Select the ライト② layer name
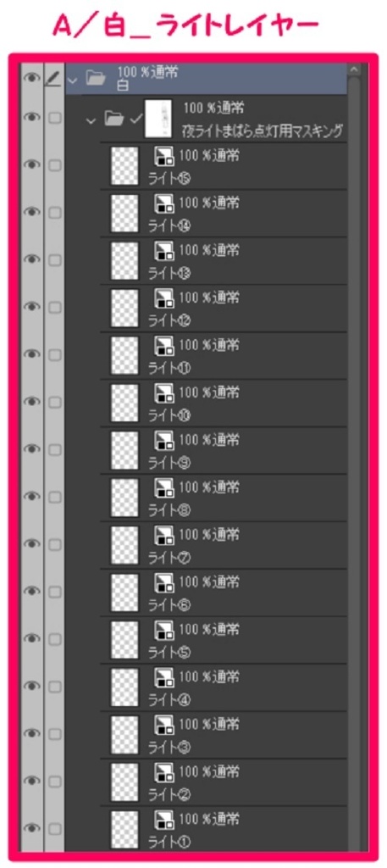The width and height of the screenshot is (387, 868). [169, 793]
